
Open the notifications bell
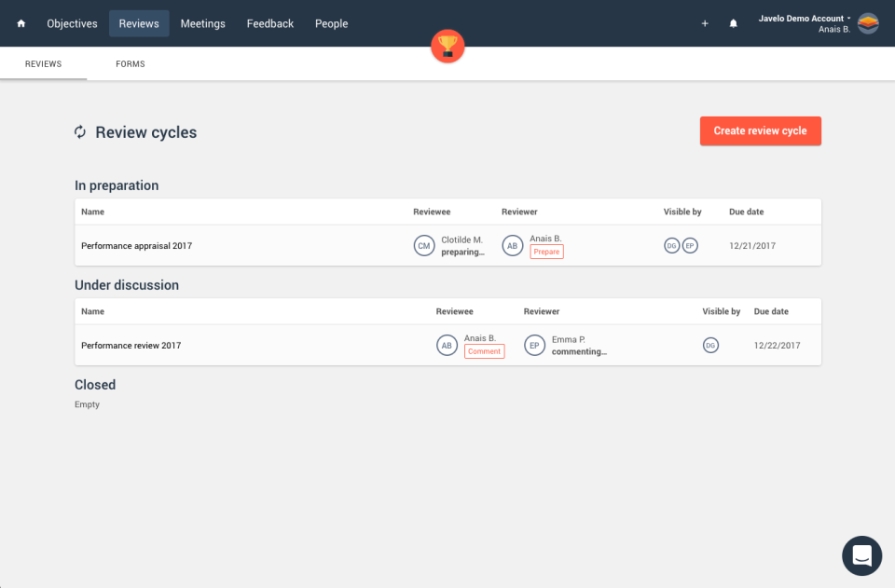[733, 23]
